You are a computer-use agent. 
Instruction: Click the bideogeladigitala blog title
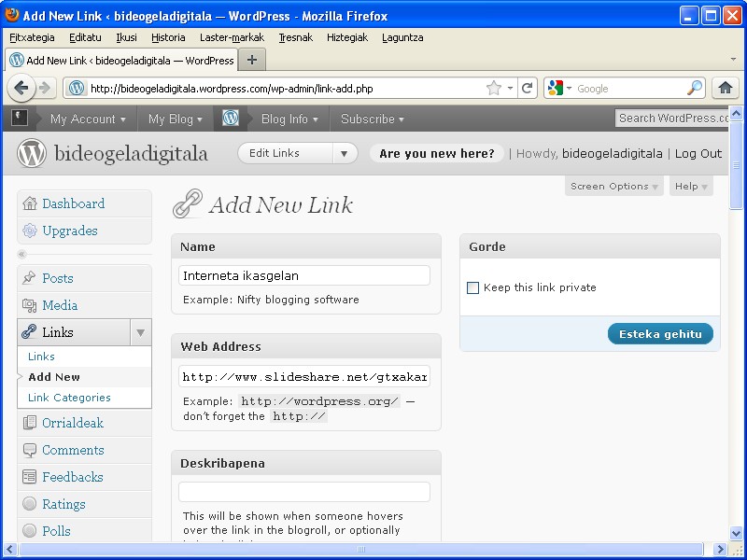[131, 154]
